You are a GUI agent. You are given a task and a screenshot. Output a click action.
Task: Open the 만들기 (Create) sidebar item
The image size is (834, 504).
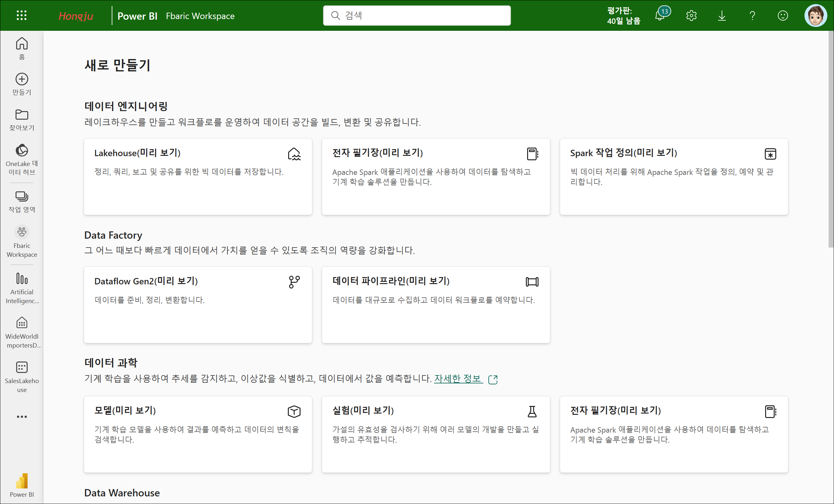22,84
